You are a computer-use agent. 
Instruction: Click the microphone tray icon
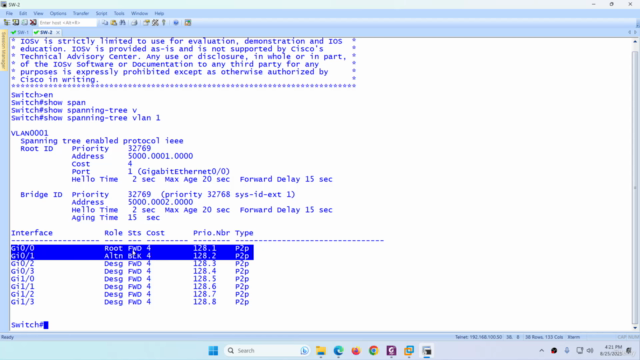point(567,351)
